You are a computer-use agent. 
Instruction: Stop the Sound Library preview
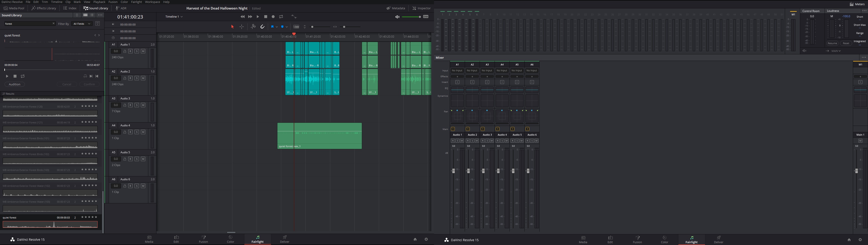coord(15,76)
